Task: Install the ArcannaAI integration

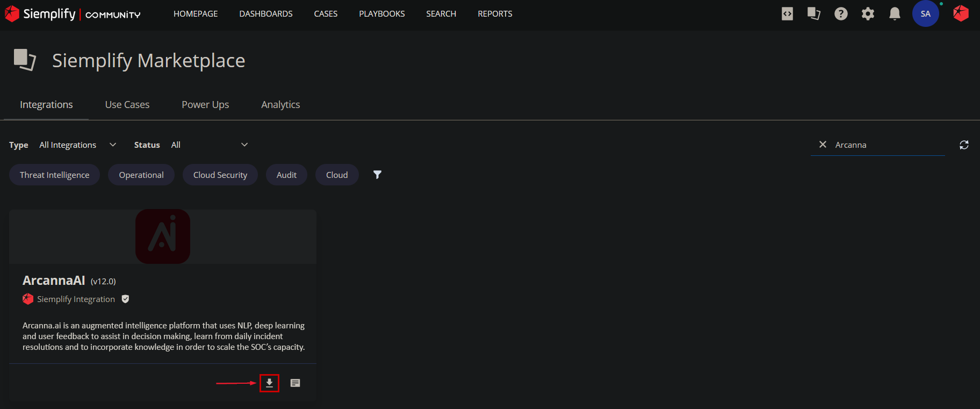Action: (269, 383)
